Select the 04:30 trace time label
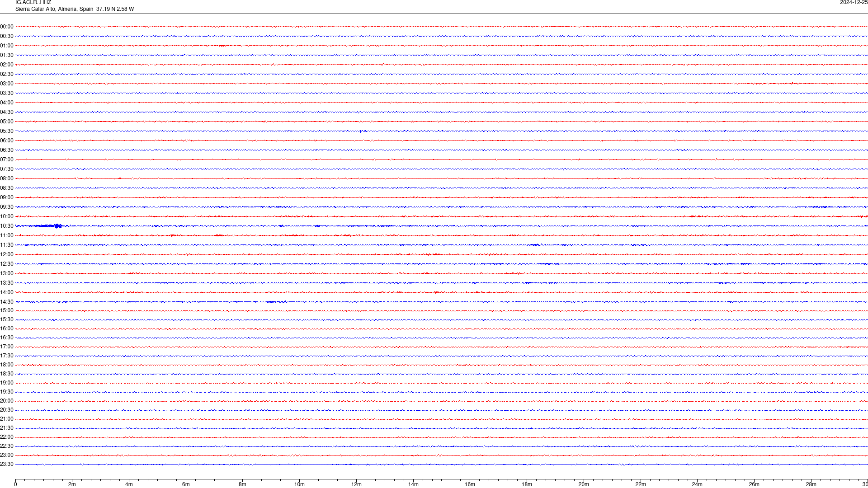Screen dimensions: 868x488 [x=7, y=112]
